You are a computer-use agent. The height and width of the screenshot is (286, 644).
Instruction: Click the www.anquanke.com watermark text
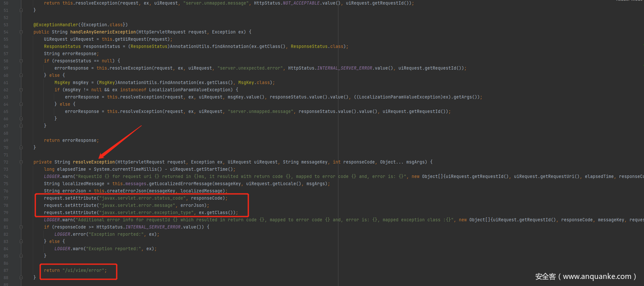(x=586, y=276)
